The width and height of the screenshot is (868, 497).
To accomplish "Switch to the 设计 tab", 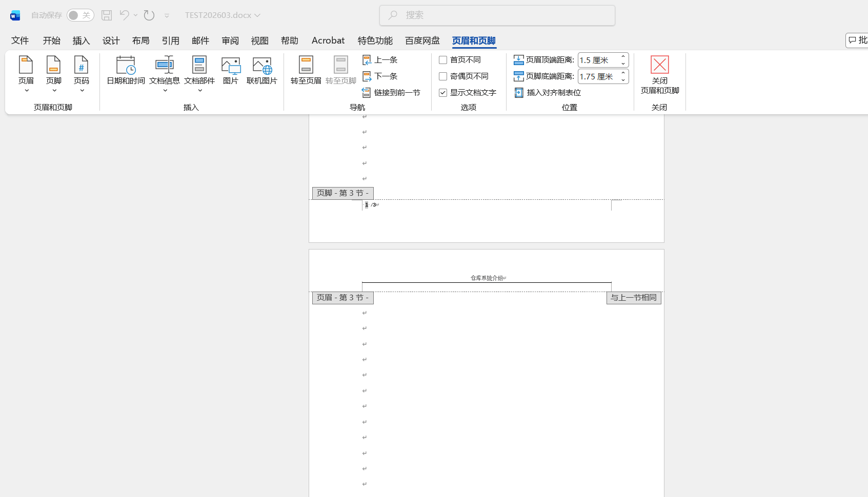I will point(111,40).
